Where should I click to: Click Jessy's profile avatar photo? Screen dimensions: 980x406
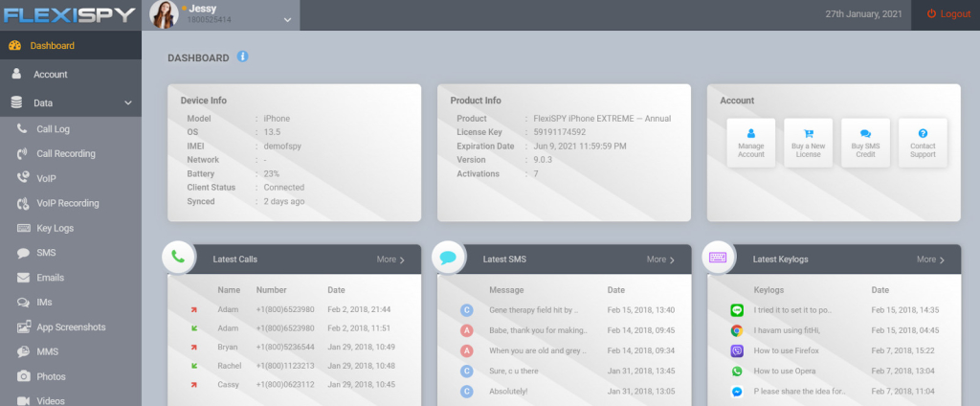165,14
